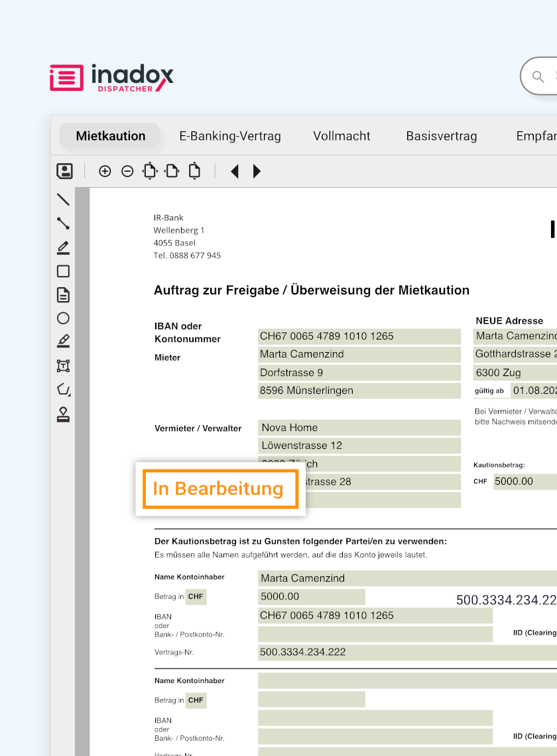Select the rectangle shape tool
This screenshot has width=557, height=756.
point(63,271)
